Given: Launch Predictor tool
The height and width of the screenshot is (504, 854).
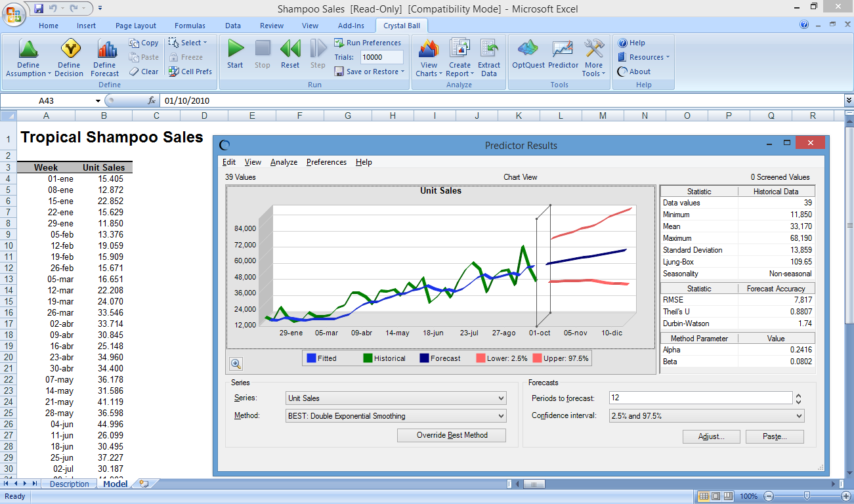Looking at the screenshot, I should click(563, 54).
